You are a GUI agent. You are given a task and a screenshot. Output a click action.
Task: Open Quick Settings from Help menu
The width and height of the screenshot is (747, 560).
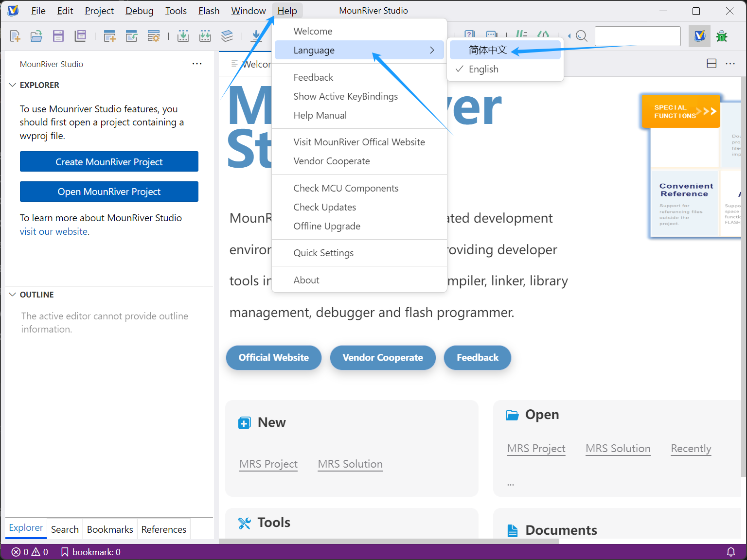pyautogui.click(x=359, y=253)
